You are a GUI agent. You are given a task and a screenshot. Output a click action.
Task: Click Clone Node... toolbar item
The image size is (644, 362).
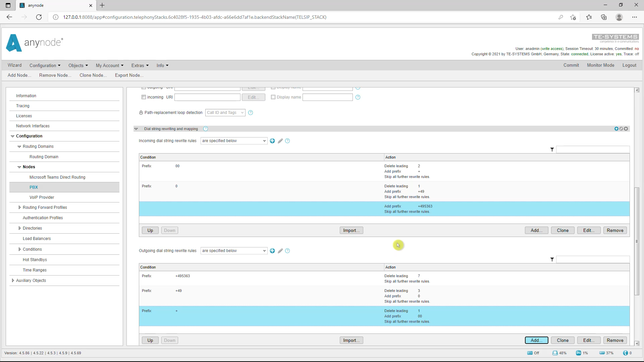(x=93, y=75)
